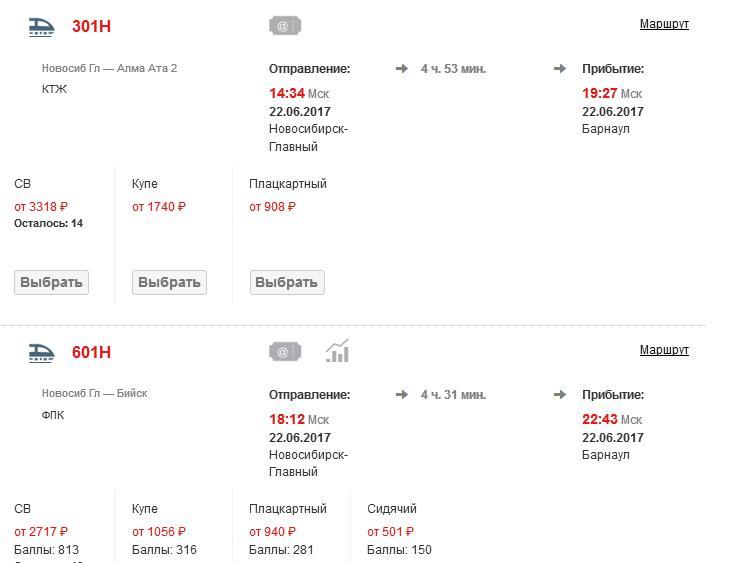
Task: Choose Выбрать under Плацкартный for train 301Н
Action: point(287,283)
